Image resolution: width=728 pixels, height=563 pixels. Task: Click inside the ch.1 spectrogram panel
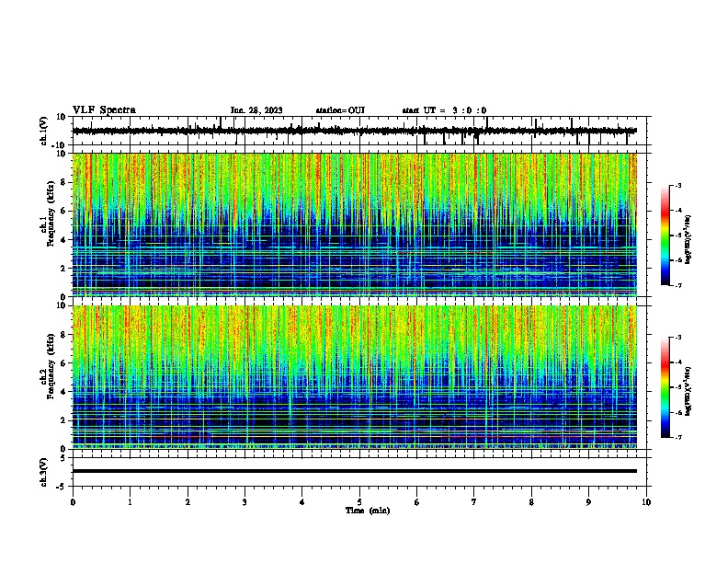pyautogui.click(x=355, y=224)
